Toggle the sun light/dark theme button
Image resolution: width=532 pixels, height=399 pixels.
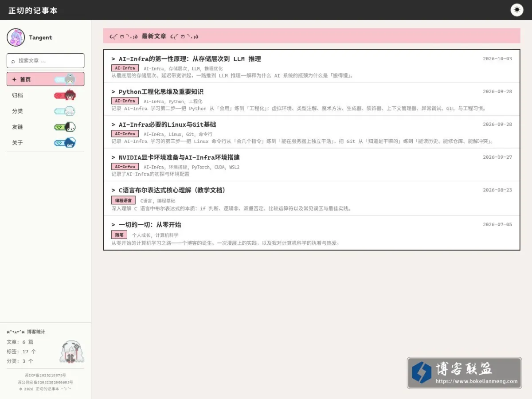(x=517, y=10)
